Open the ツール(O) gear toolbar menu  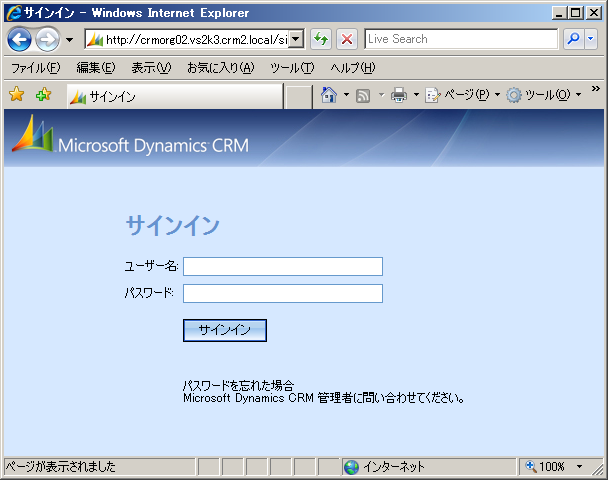544,95
